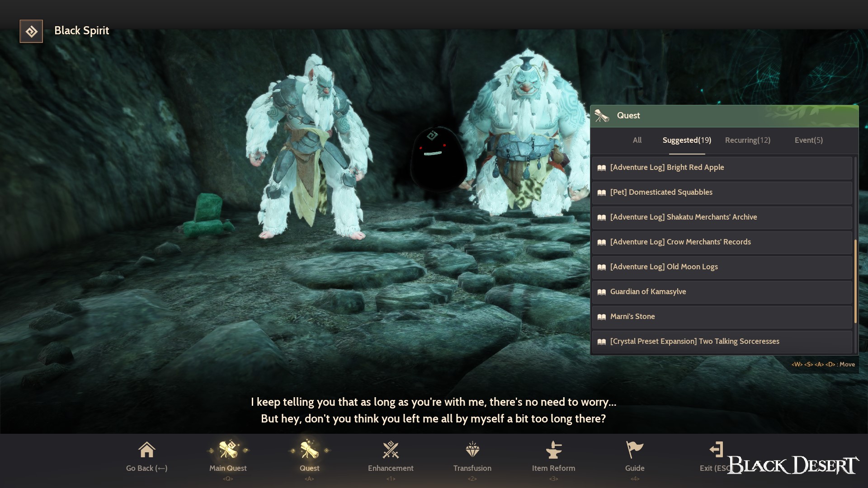The height and width of the screenshot is (488, 868).
Task: Click book icon beside Two Talking Sorceresses
Action: click(601, 342)
